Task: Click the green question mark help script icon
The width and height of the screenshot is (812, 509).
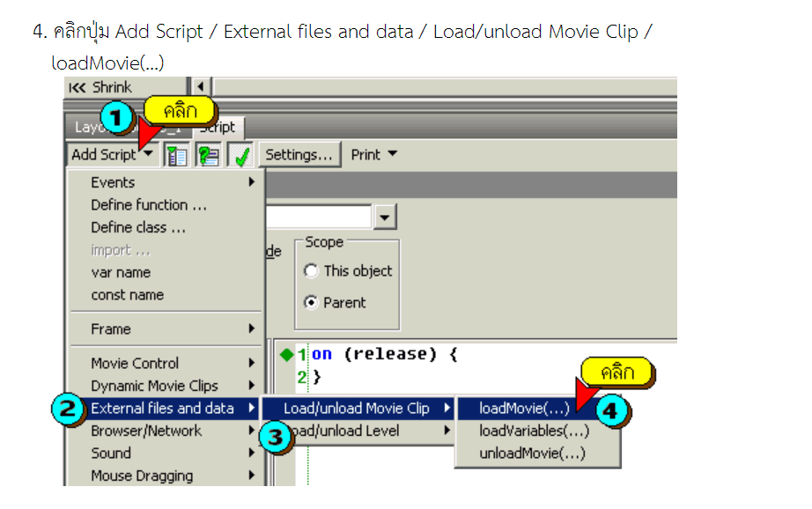Action: tap(208, 155)
